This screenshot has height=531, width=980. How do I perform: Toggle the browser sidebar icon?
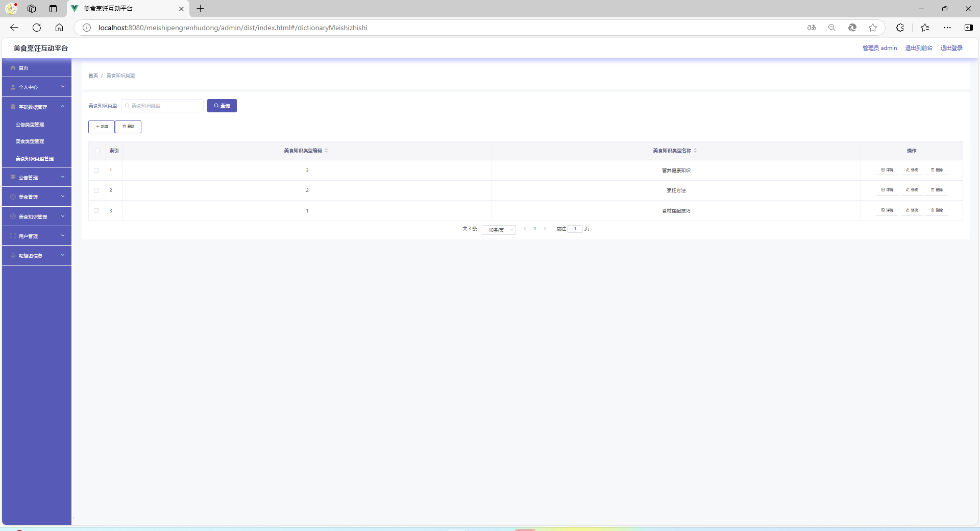(969, 28)
